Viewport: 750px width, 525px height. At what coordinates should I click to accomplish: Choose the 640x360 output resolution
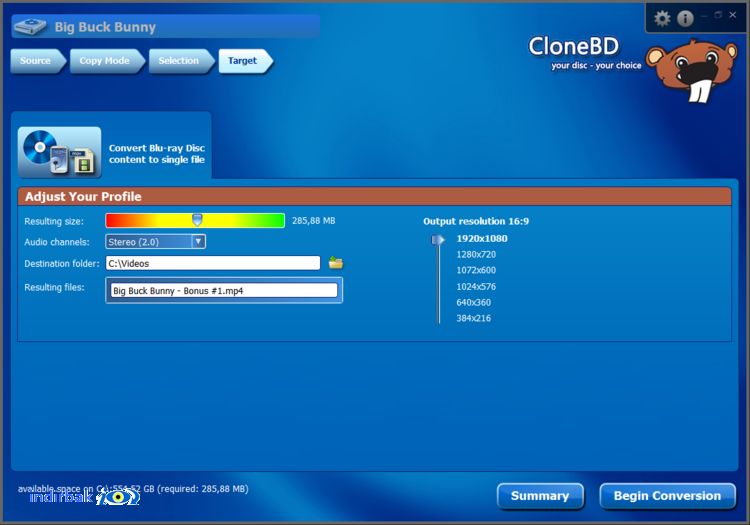pyautogui.click(x=474, y=302)
